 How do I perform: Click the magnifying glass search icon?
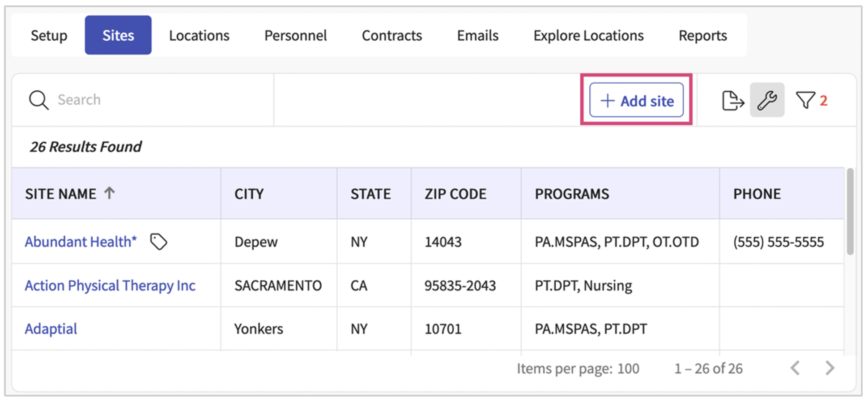pos(38,100)
